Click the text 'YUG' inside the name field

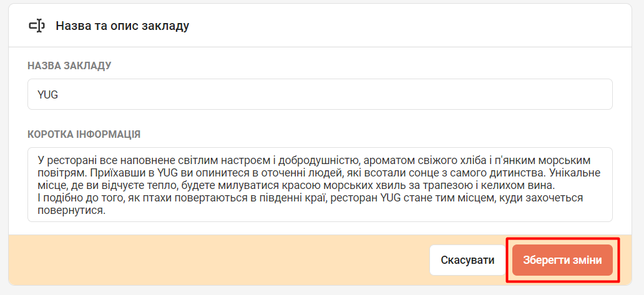[48, 95]
